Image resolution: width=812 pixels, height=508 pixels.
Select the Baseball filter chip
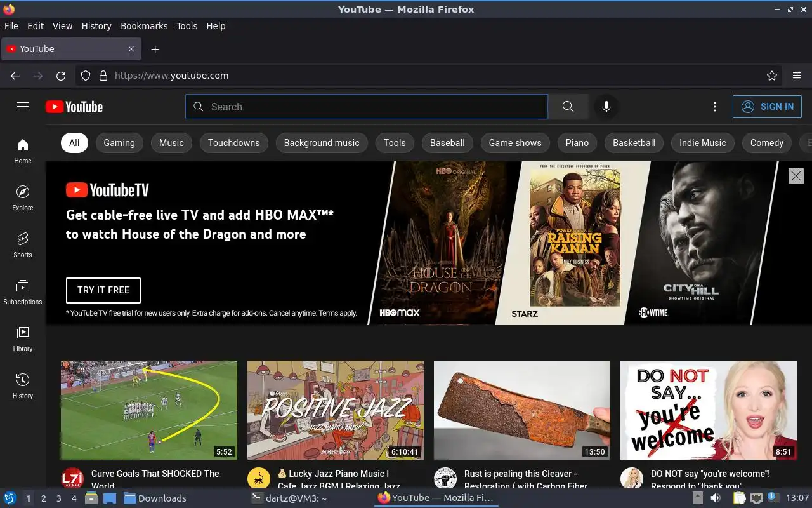(447, 143)
